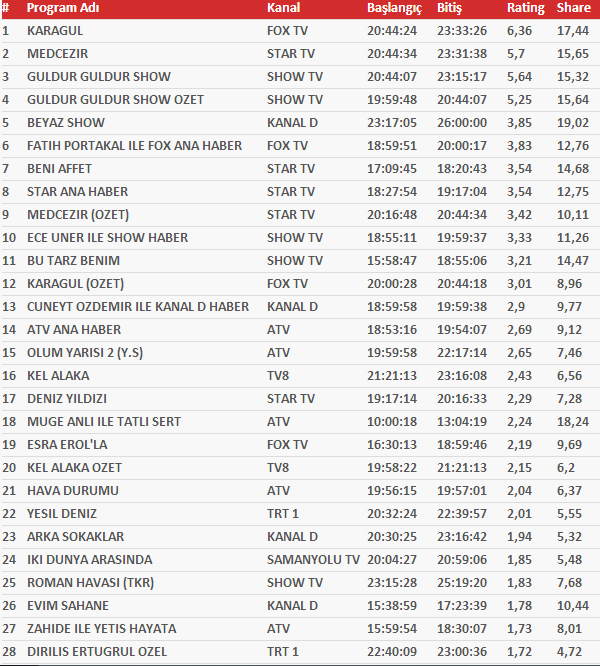Click the rating value 1,72

tap(519, 651)
